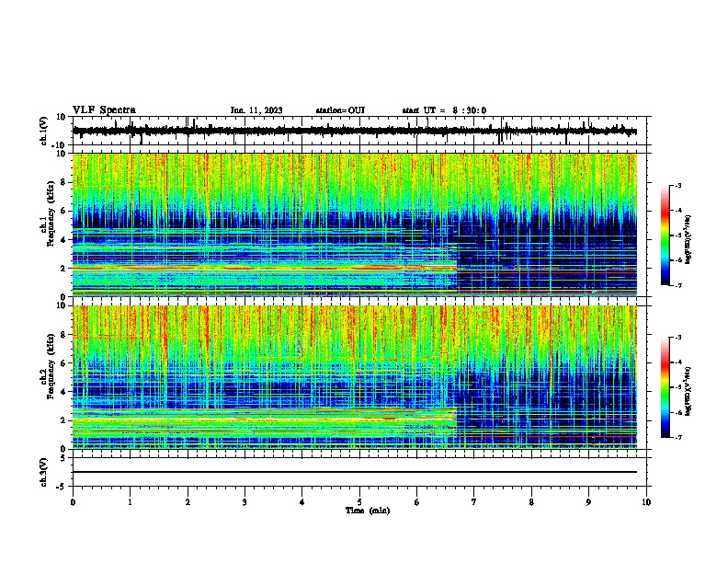Click the time axis tick label "0"
Screen dimensions: 728x563
click(x=73, y=502)
